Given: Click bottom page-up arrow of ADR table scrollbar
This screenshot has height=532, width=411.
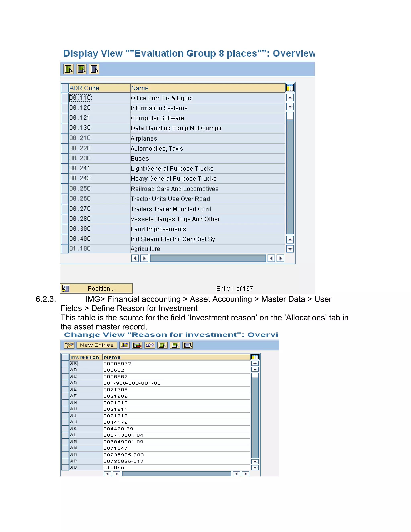Looking at the screenshot, I should coord(290,240).
